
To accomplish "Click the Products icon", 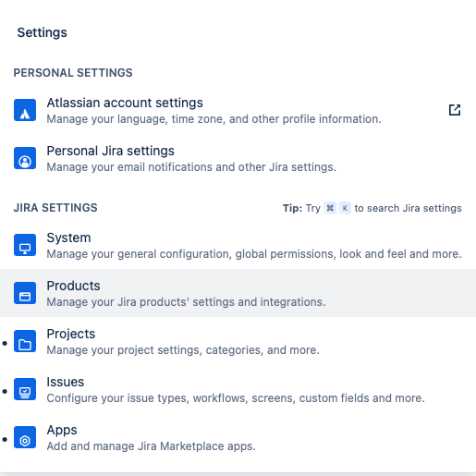I will point(25,293).
